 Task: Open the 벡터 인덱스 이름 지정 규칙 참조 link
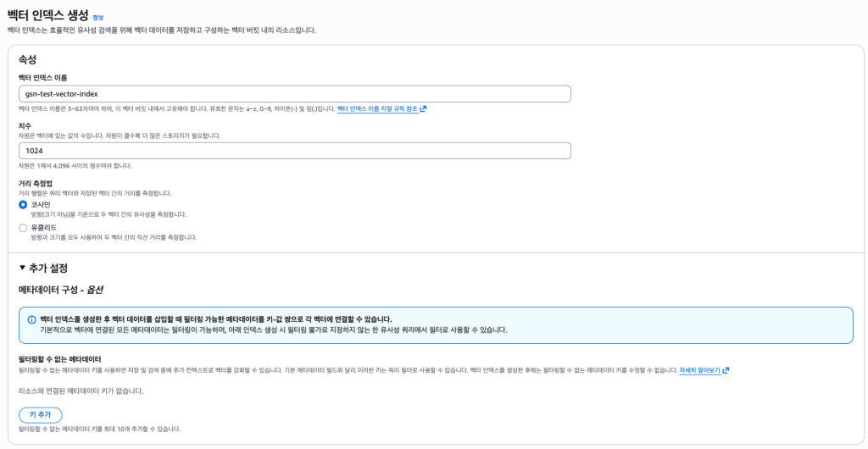377,109
